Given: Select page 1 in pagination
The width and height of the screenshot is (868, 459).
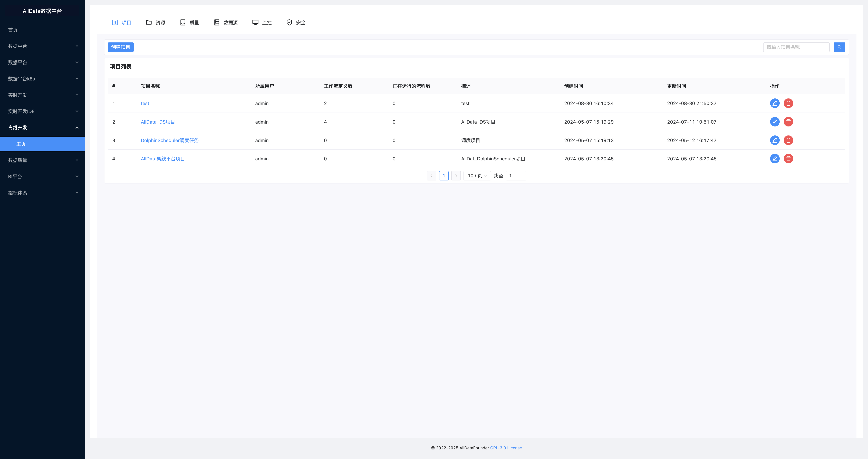Looking at the screenshot, I should coord(444,176).
